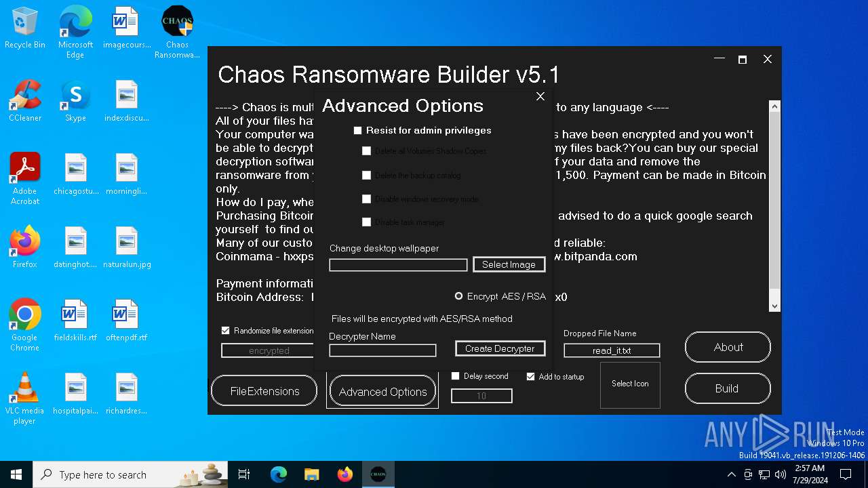Open Adobe Acrobat desktop shortcut
868x488 pixels.
tap(25, 179)
